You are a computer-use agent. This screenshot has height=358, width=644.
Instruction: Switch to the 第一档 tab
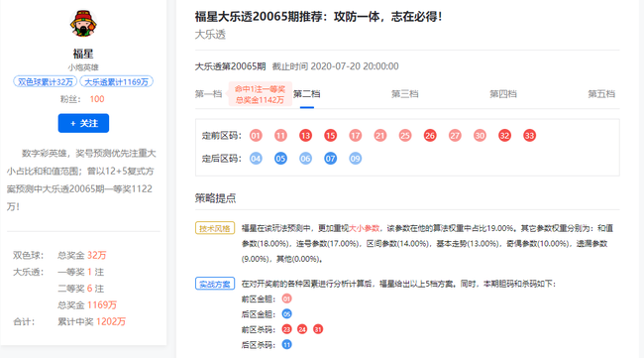pyautogui.click(x=208, y=94)
